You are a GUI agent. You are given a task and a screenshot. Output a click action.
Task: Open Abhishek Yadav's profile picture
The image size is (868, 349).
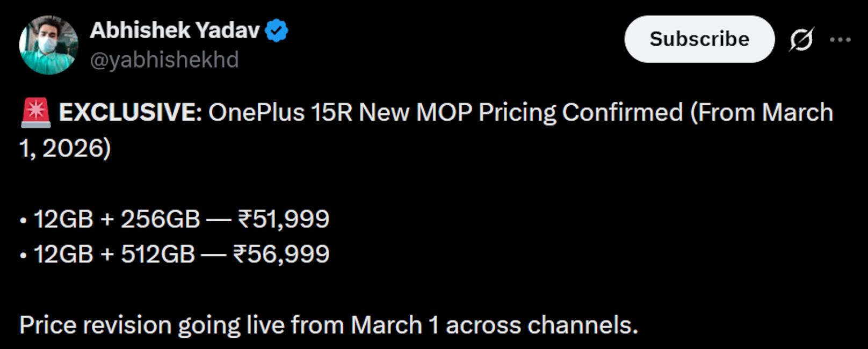pyautogui.click(x=48, y=45)
